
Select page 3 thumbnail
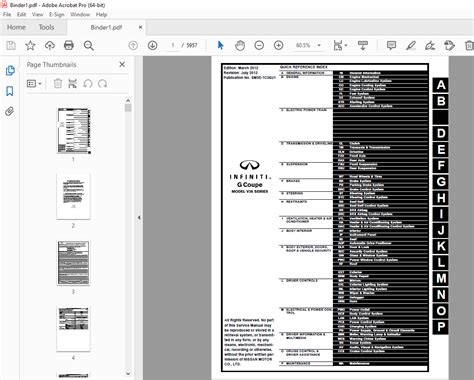click(x=73, y=263)
